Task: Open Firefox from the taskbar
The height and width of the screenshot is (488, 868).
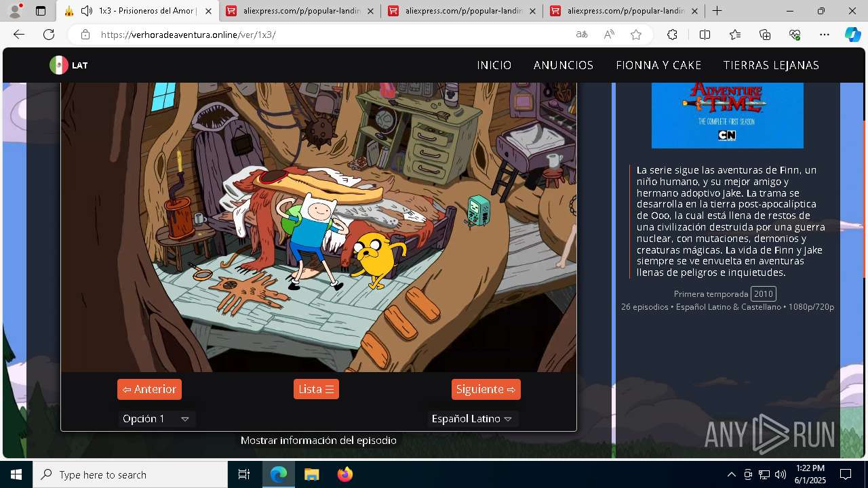Action: click(x=345, y=474)
